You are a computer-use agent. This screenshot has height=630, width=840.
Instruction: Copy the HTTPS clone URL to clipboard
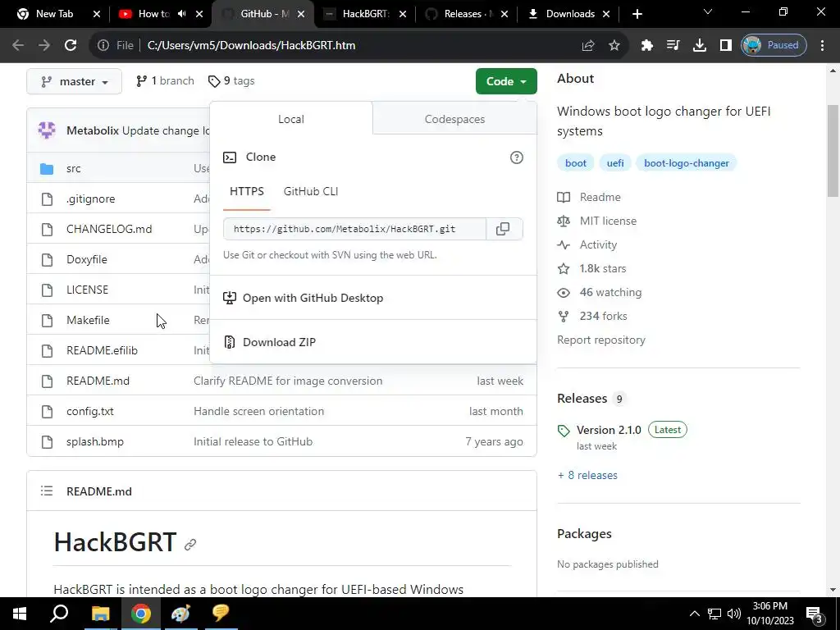[503, 229]
